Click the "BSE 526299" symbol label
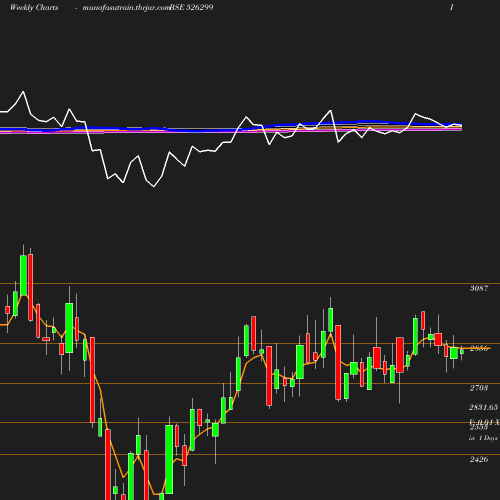The image size is (500, 500). click(191, 7)
